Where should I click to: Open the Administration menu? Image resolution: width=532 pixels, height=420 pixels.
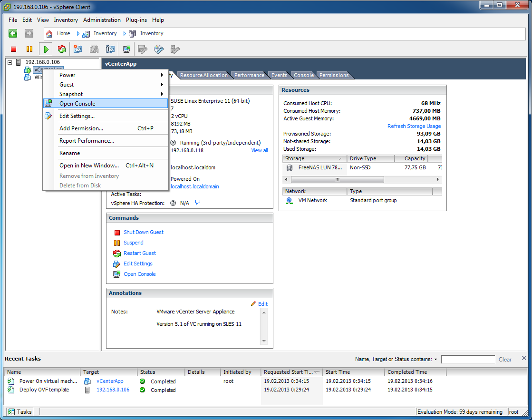point(102,20)
